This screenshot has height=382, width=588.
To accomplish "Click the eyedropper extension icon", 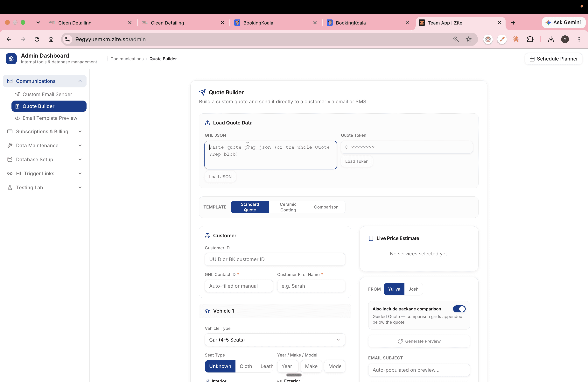I will tap(502, 39).
